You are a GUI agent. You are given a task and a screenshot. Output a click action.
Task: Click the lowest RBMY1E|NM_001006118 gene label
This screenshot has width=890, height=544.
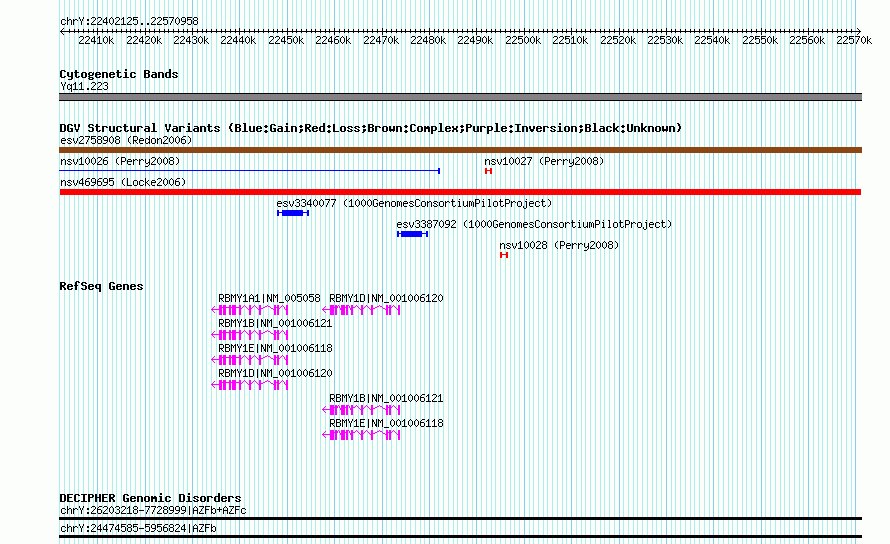386,423
